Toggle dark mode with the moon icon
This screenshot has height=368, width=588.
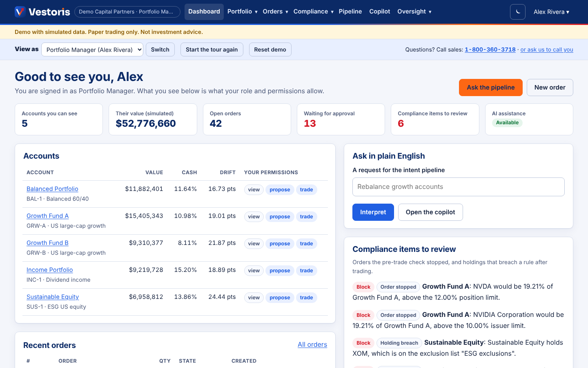point(518,12)
